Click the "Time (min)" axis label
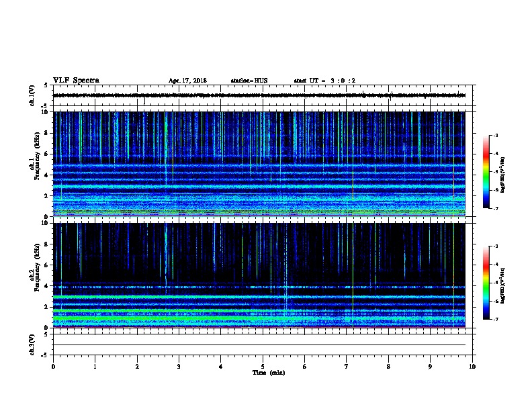Screen dimensions: 532x411 pos(269,373)
